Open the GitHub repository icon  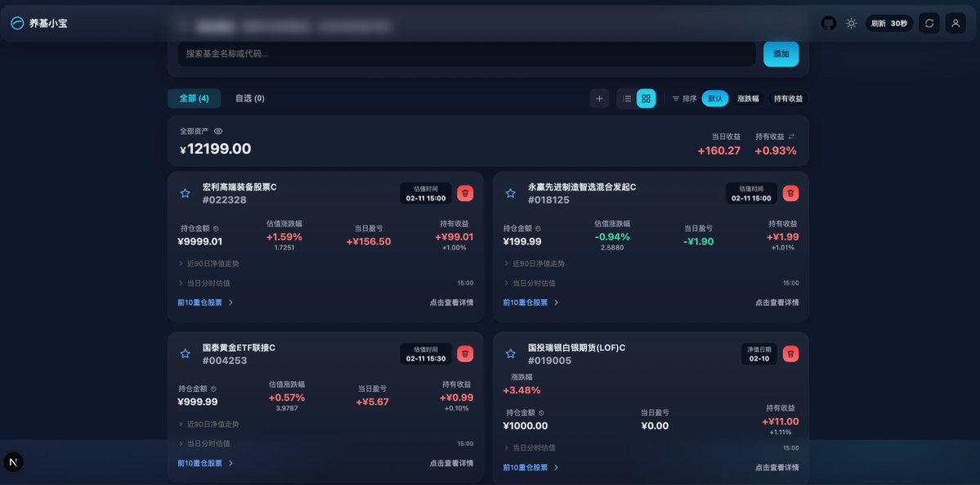[828, 23]
